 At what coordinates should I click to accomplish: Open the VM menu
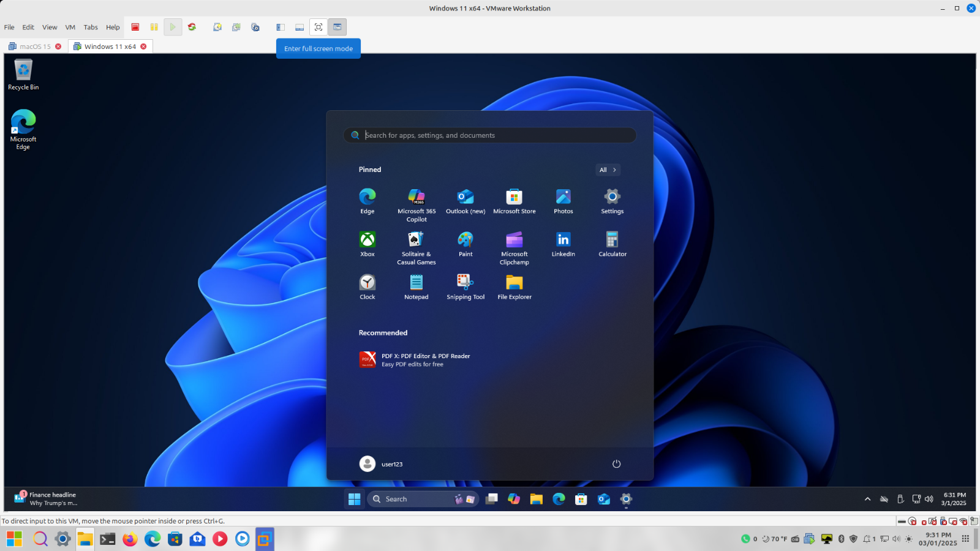click(70, 27)
